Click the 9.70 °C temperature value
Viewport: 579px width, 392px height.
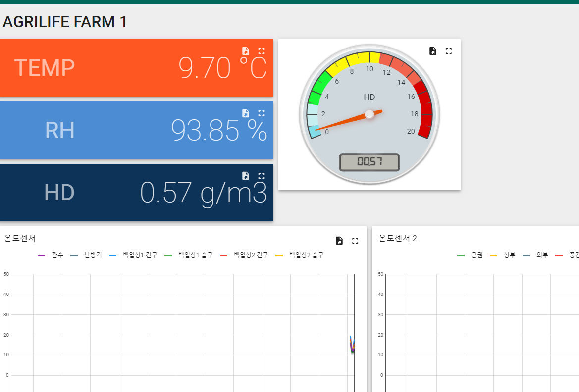coord(222,68)
